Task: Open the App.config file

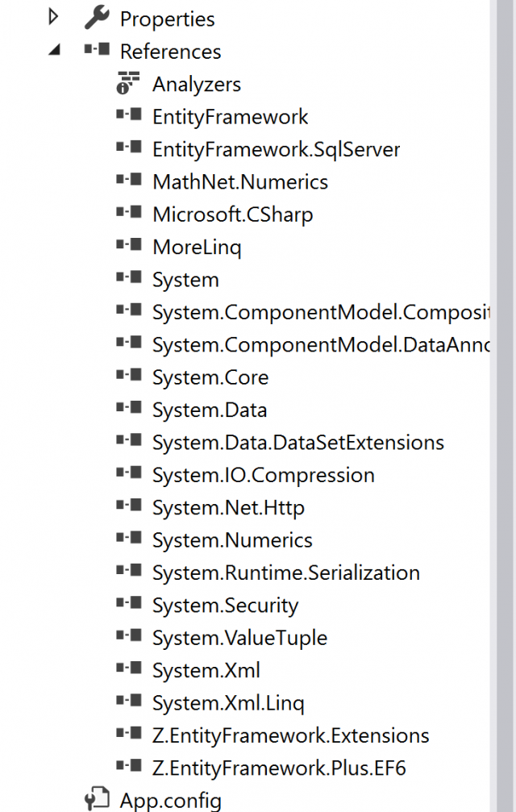Action: [x=171, y=800]
